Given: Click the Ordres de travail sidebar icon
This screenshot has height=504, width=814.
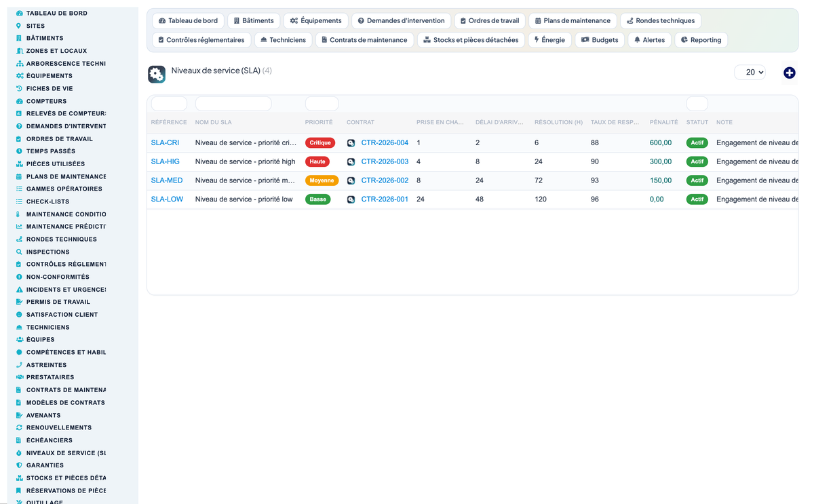Looking at the screenshot, I should pos(19,138).
